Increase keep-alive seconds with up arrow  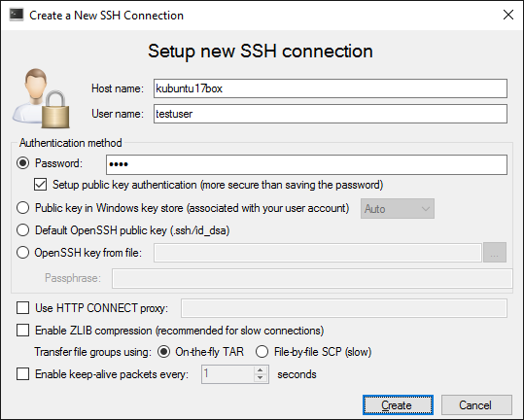(261, 370)
